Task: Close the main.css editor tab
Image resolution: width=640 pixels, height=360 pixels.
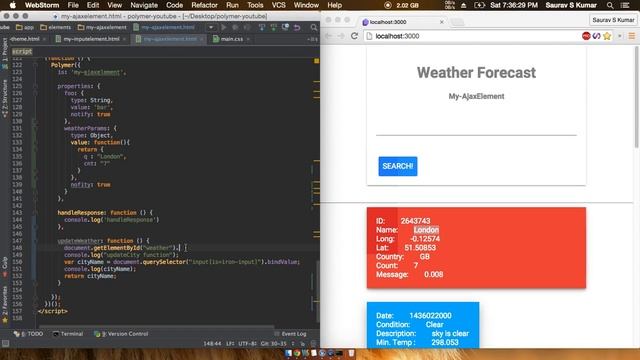Action: (248, 39)
